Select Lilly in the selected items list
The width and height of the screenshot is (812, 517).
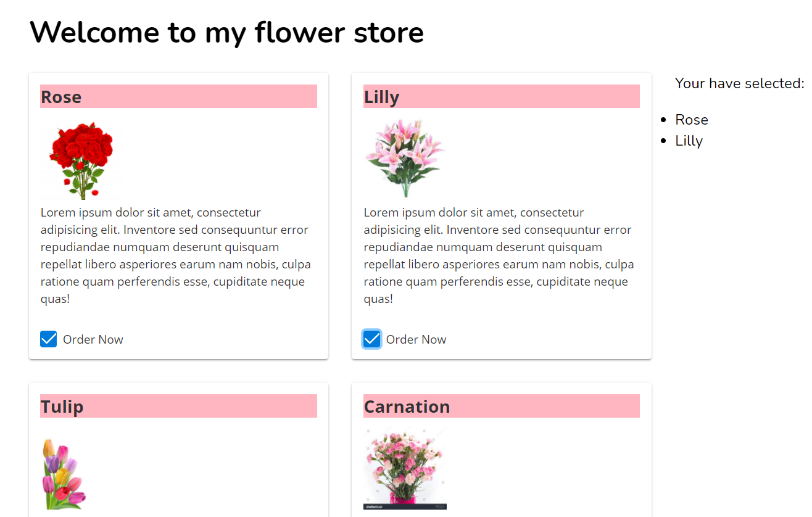click(689, 141)
